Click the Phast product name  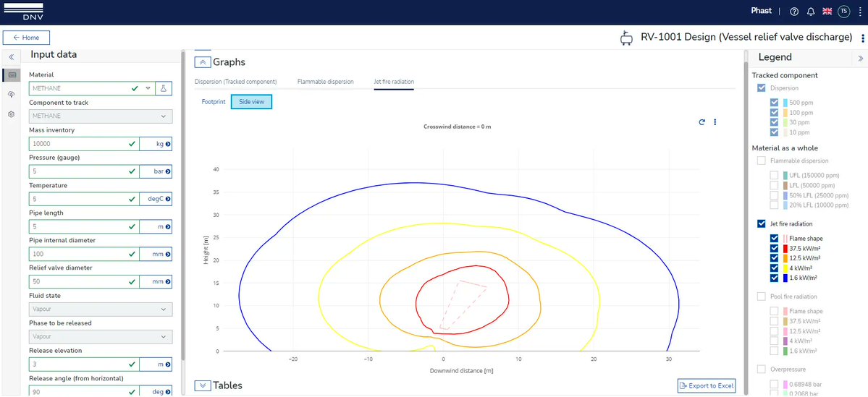coord(761,11)
